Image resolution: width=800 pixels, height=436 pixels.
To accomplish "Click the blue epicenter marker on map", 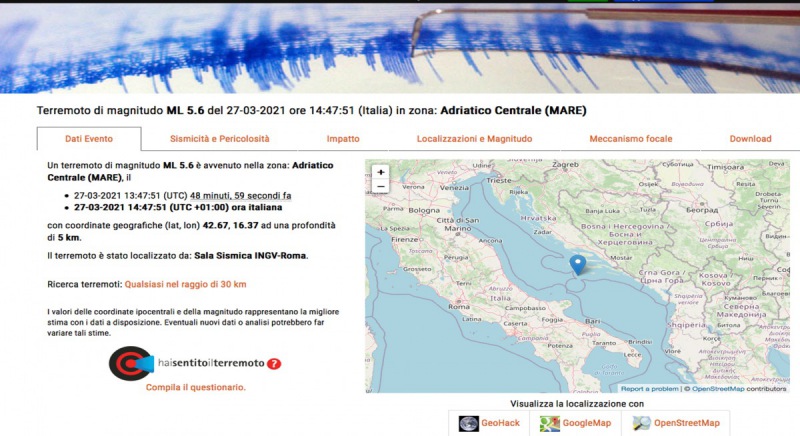I will pos(577,264).
